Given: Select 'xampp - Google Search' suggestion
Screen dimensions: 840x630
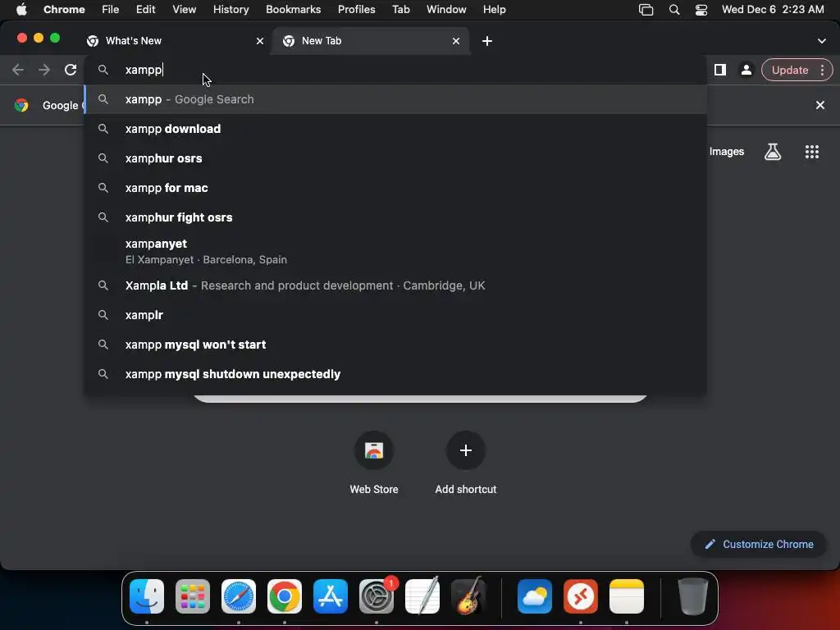Looking at the screenshot, I should (395, 99).
